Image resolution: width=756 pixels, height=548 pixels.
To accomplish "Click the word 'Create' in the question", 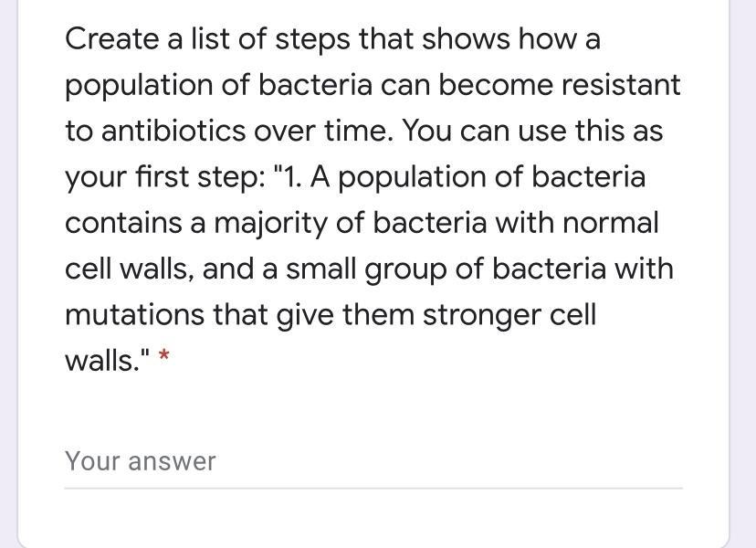I will (x=112, y=39).
